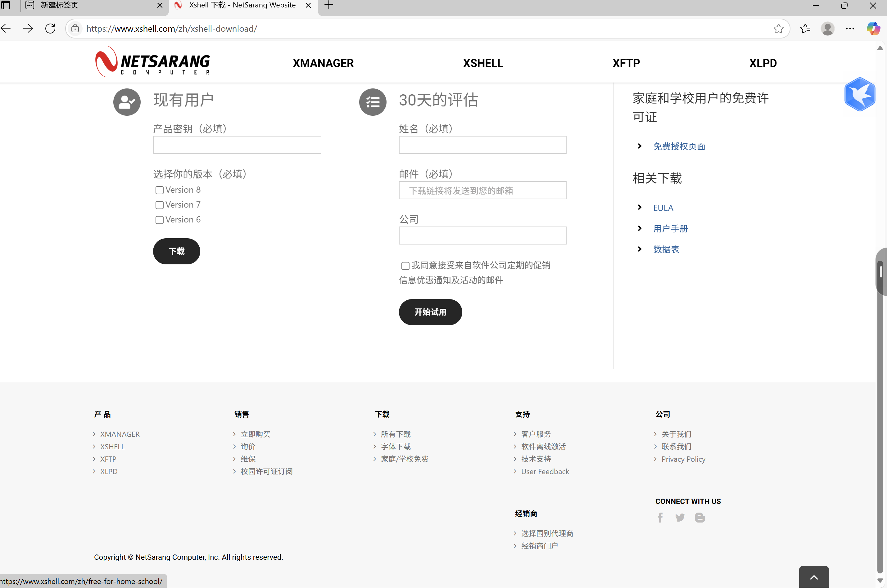This screenshot has height=588, width=887.
Task: Click the 开始试用 trial button
Action: point(430,312)
